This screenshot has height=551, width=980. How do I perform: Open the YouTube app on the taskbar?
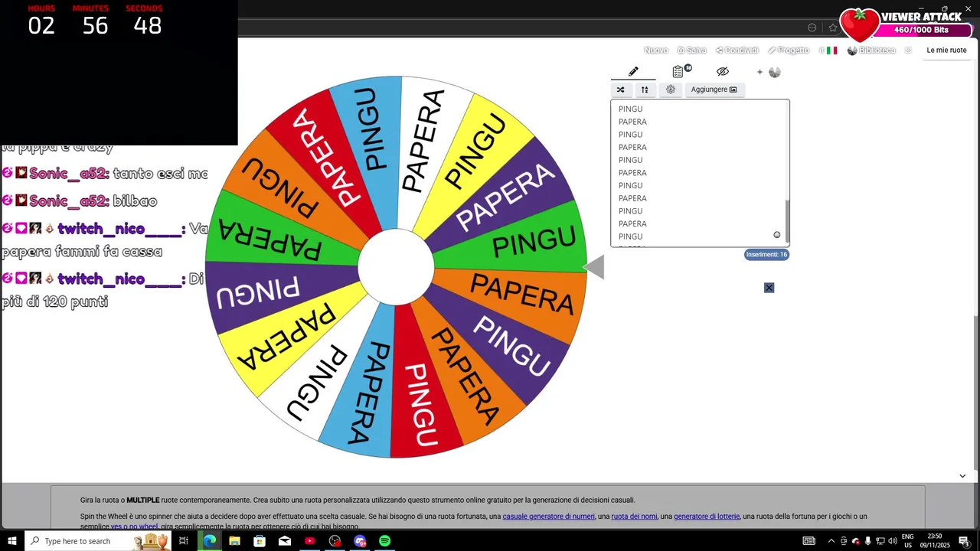[309, 541]
